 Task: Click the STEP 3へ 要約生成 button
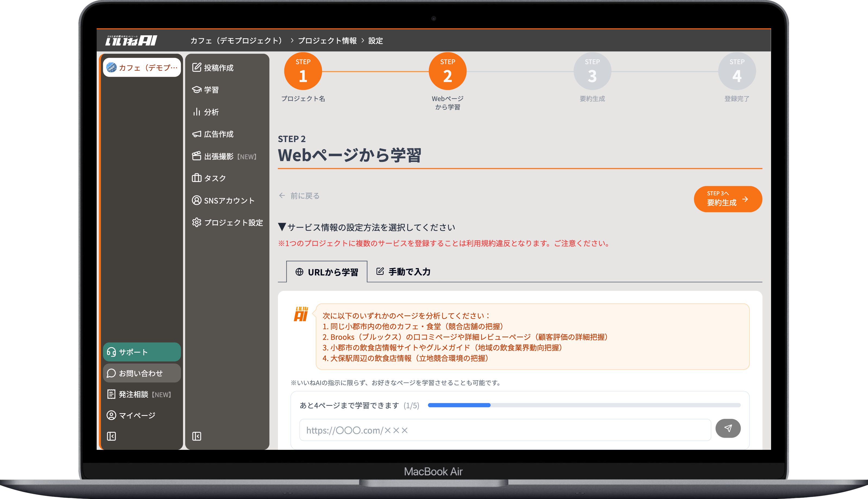point(728,199)
